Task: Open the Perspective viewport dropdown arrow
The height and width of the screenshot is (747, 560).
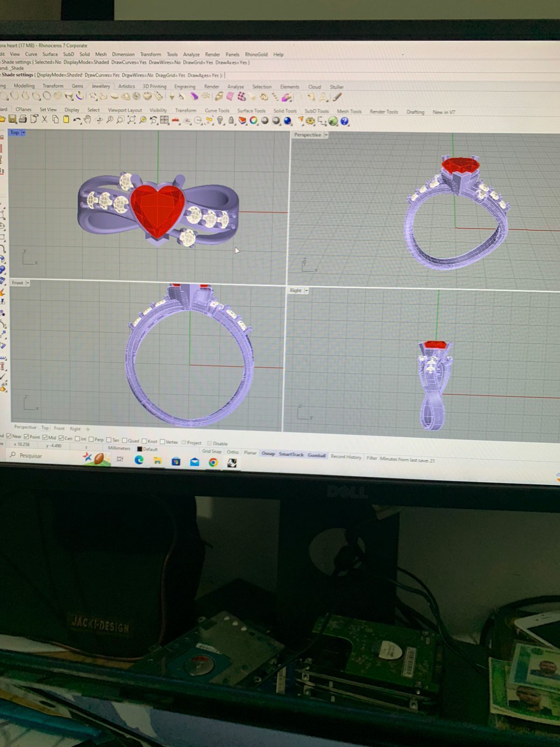Action: tap(326, 135)
